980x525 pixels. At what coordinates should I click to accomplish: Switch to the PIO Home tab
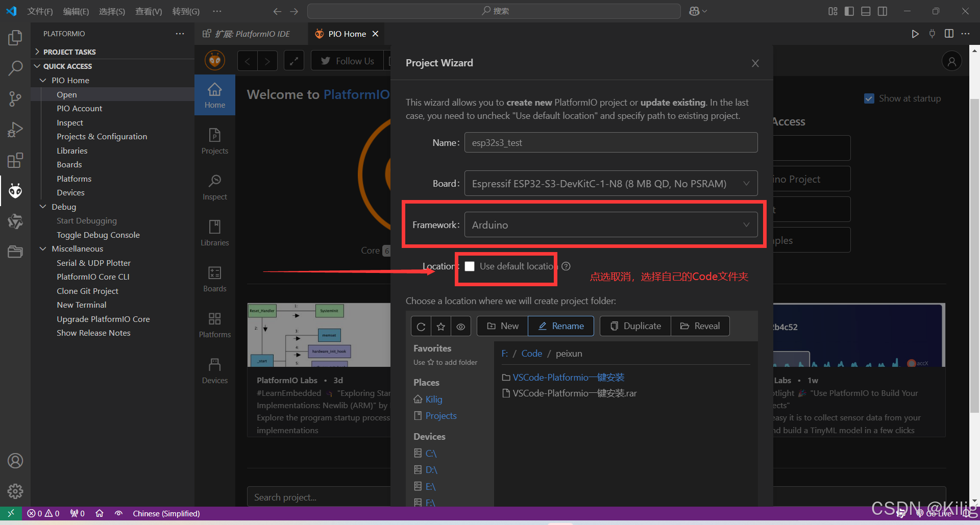pyautogui.click(x=347, y=34)
